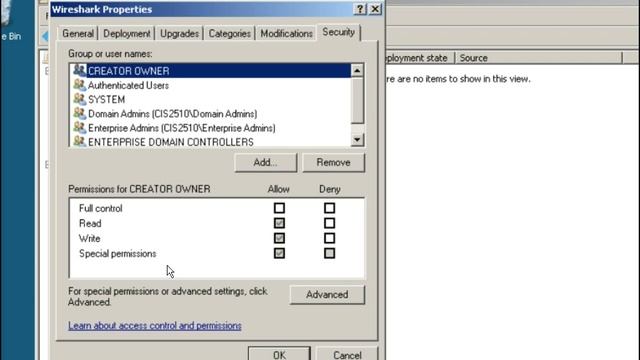This screenshot has height=360, width=640.
Task: Switch to the General tab
Action: click(x=78, y=33)
